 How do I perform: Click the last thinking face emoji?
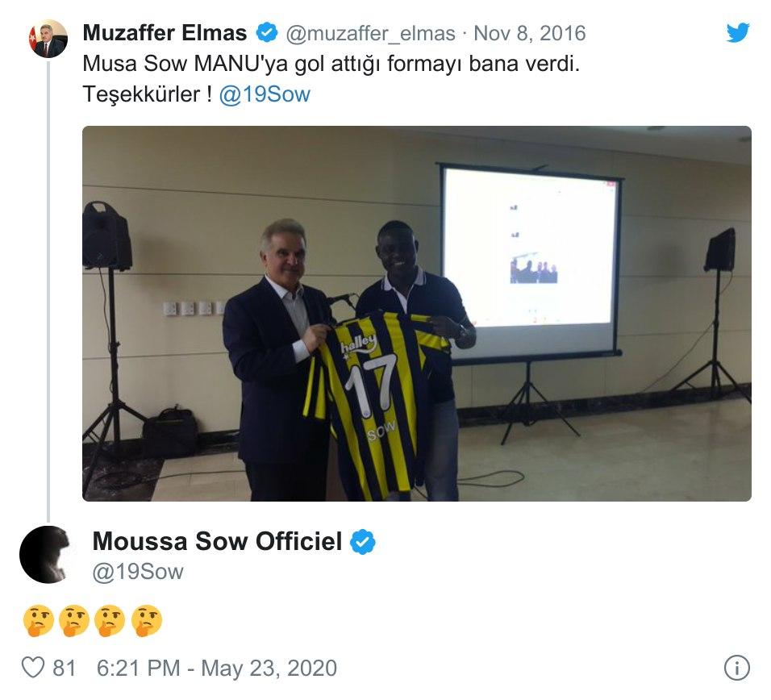pos(147,621)
